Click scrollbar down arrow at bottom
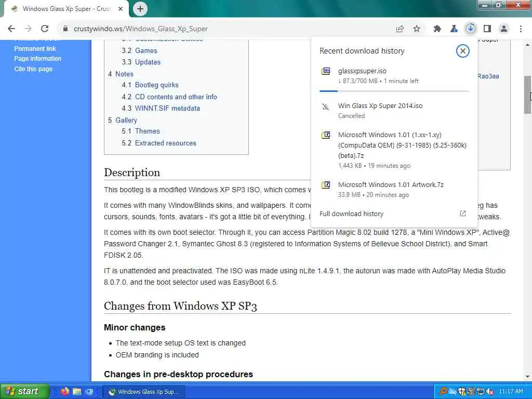This screenshot has height=399, width=532. [x=528, y=376]
